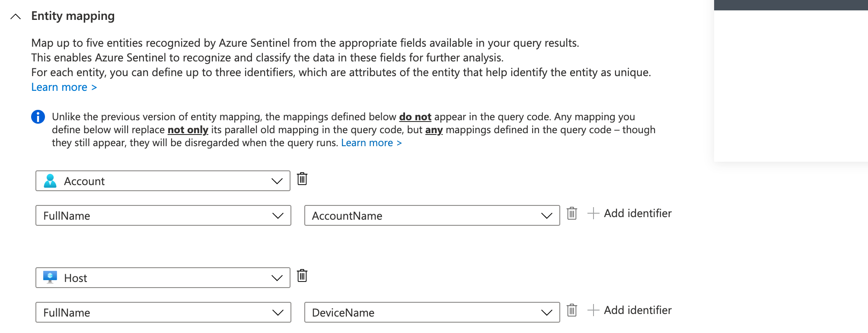Click the Host computer icon
The height and width of the screenshot is (333, 868).
[x=50, y=277]
